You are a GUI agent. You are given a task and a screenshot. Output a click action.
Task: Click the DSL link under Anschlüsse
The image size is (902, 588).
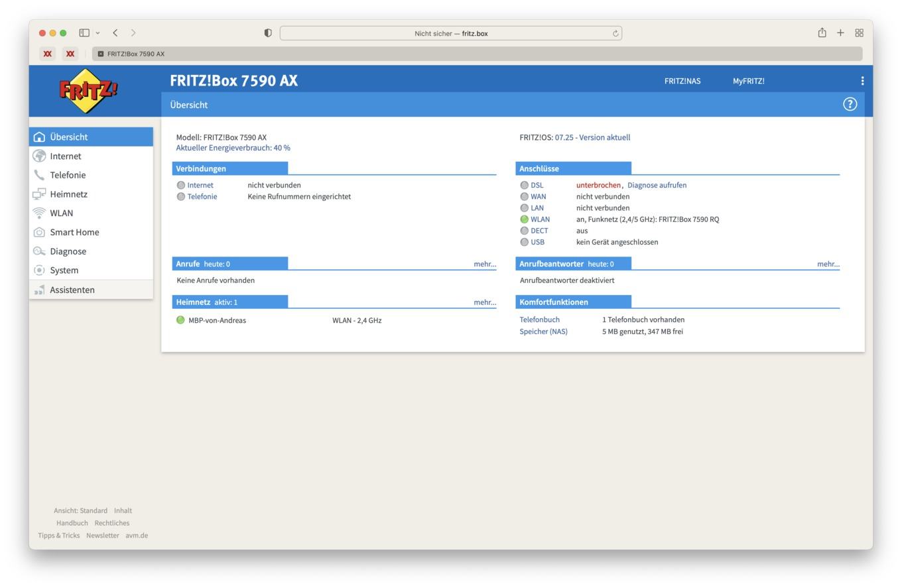coord(537,185)
